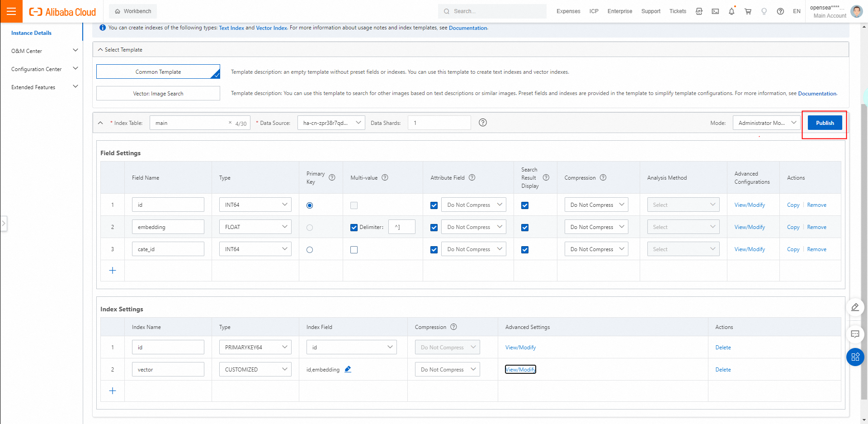Screen dimensions: 868x424
Task: Uncheck Attribute Field for embedding row
Action: pyautogui.click(x=434, y=228)
